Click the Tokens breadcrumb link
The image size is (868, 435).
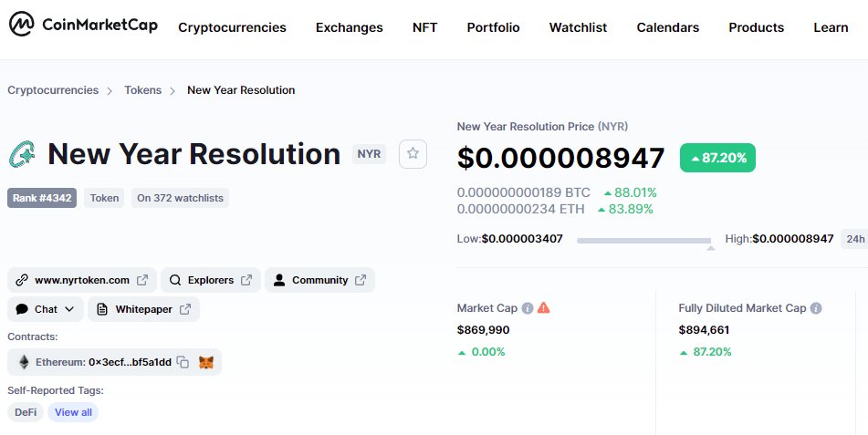tap(142, 90)
